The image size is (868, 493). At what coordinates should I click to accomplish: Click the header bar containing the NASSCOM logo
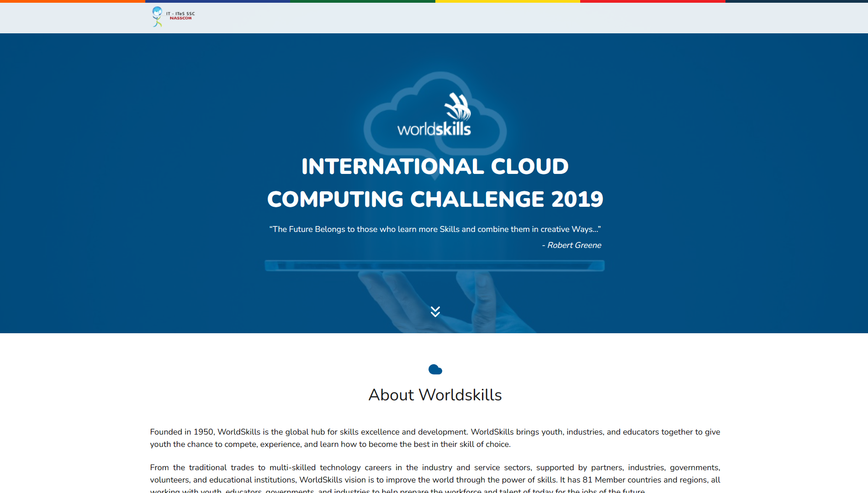[434, 18]
